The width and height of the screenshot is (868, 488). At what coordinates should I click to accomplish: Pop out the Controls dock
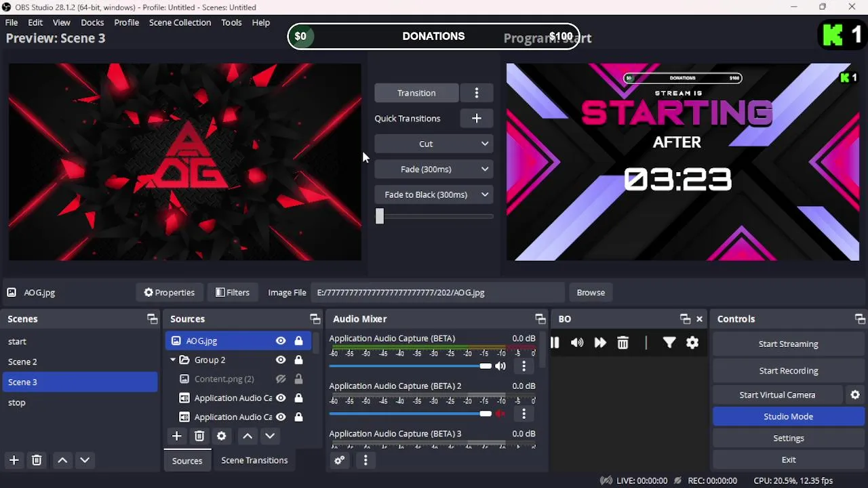point(860,319)
